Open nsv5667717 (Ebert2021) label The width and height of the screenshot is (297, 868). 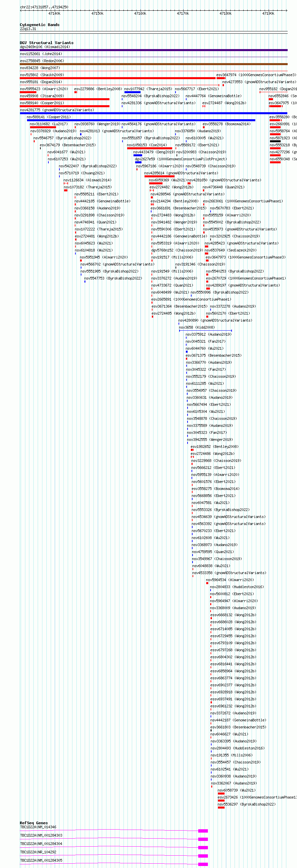coord(197,89)
